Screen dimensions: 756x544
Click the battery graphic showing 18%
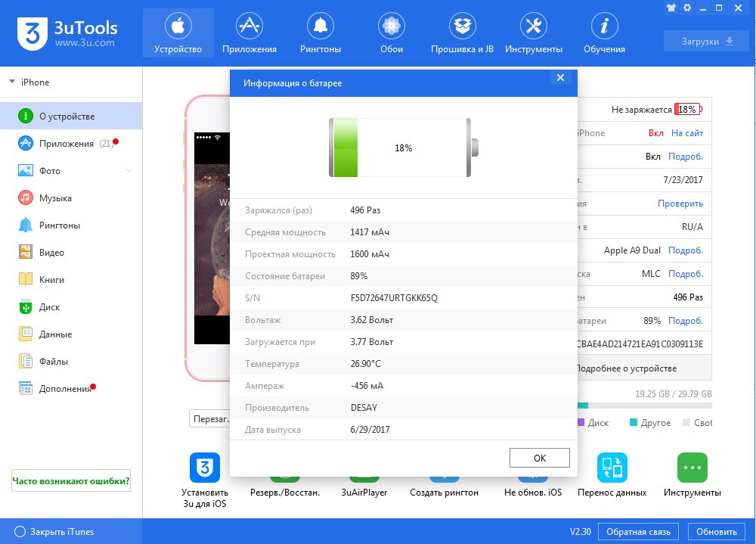(x=404, y=148)
